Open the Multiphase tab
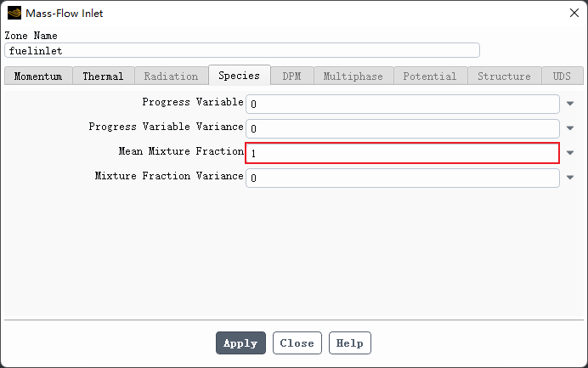This screenshot has height=368, width=588. 353,76
